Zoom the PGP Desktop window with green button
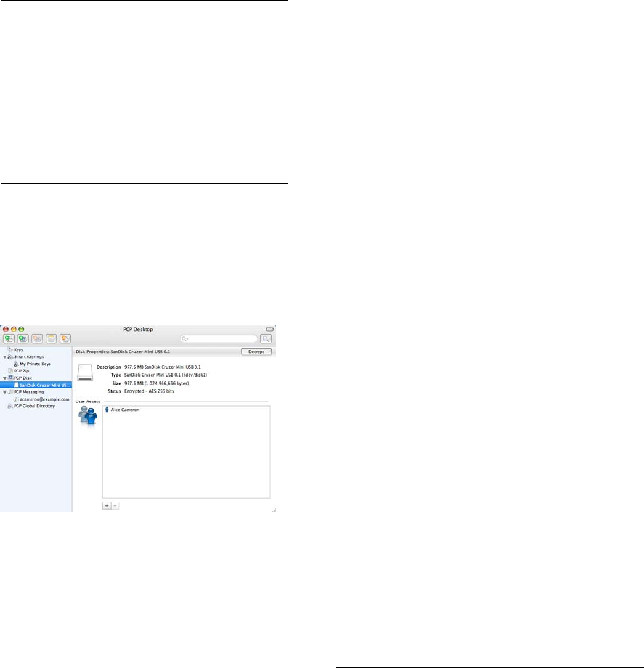 point(22,329)
